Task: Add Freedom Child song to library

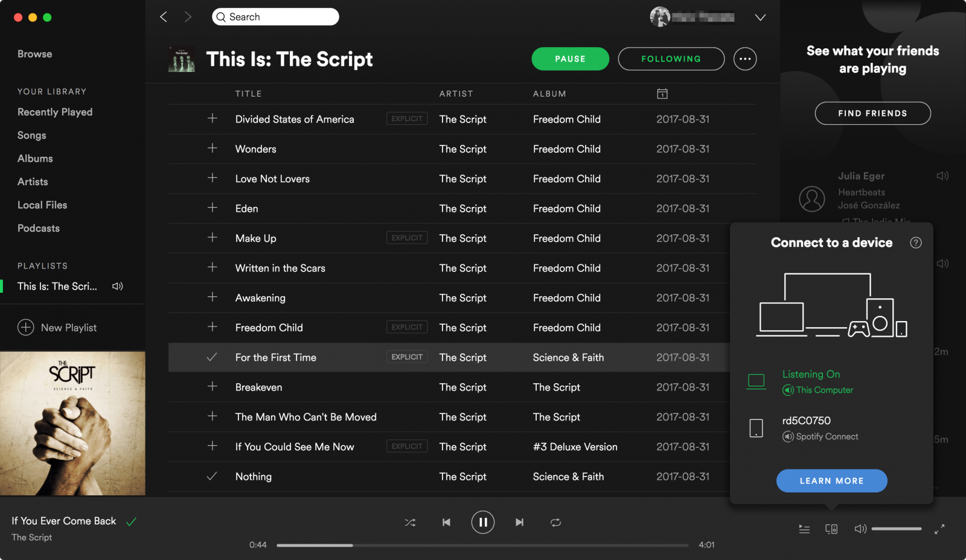Action: tap(213, 327)
